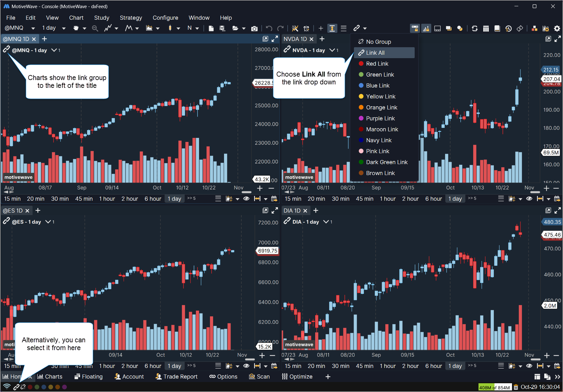
Task: Click the undo arrow in toolbar
Action: pyautogui.click(x=269, y=28)
